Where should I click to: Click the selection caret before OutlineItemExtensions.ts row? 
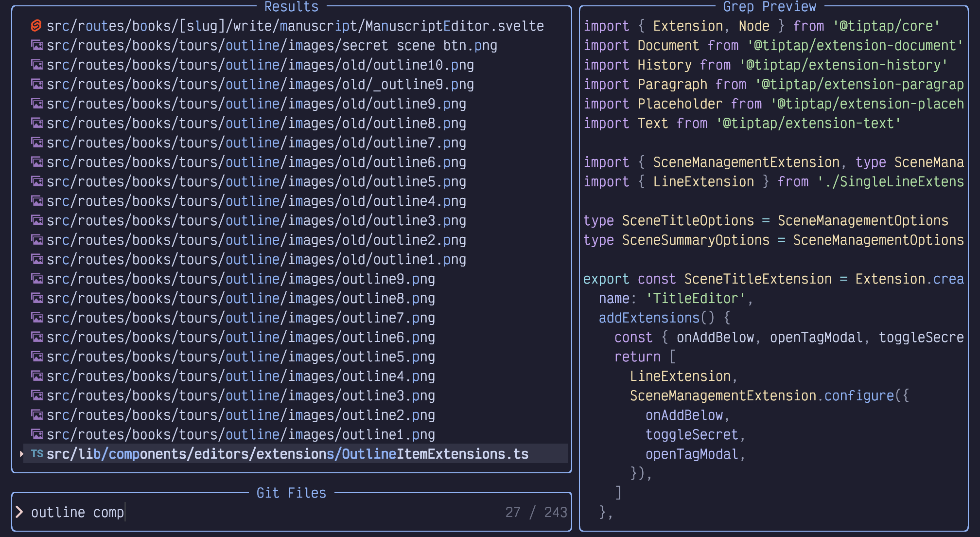point(21,454)
